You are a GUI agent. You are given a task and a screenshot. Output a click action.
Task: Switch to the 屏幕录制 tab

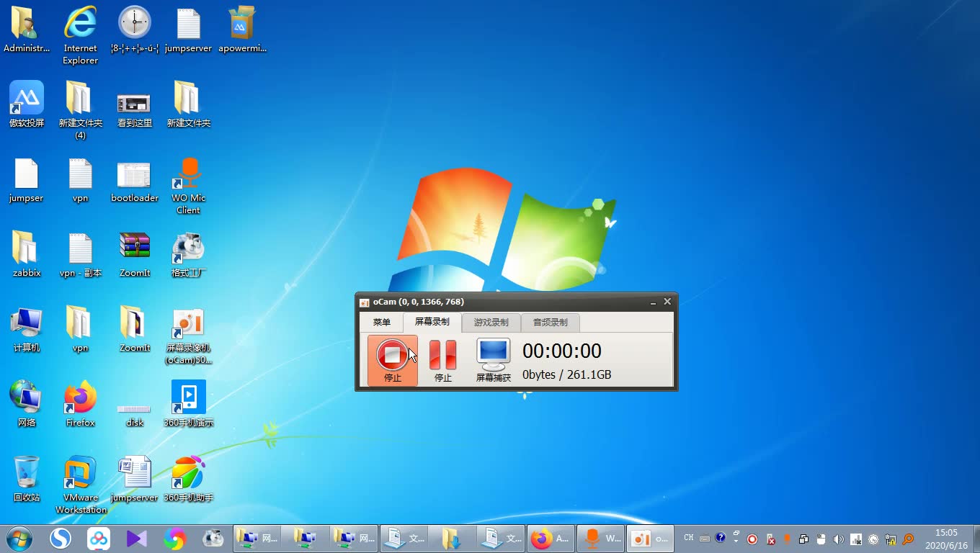click(432, 322)
